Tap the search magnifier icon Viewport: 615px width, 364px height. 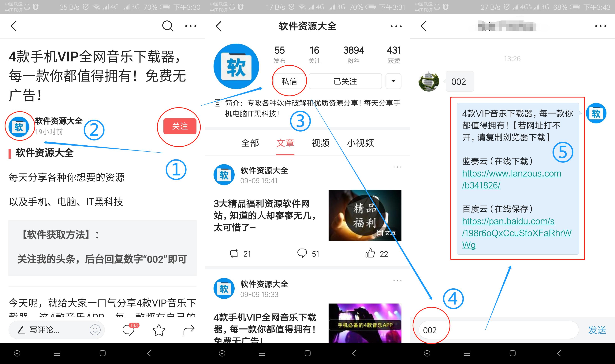click(168, 26)
